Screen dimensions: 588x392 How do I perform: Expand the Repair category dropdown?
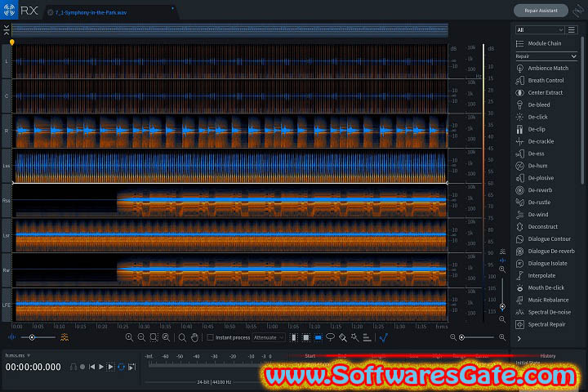[546, 56]
